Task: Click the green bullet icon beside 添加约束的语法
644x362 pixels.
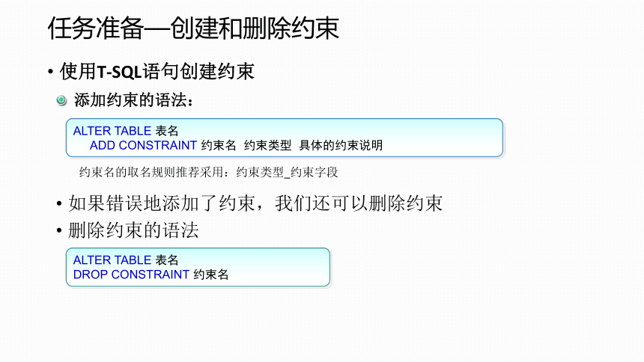Action: (x=61, y=100)
